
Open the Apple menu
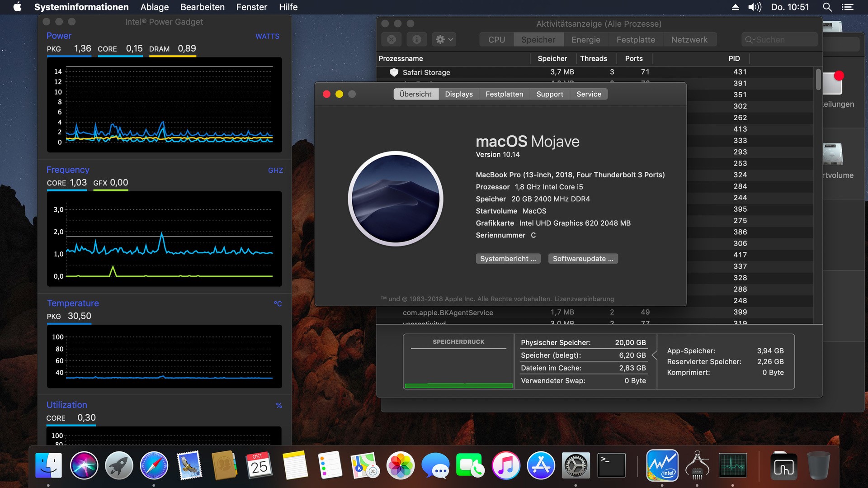point(17,7)
